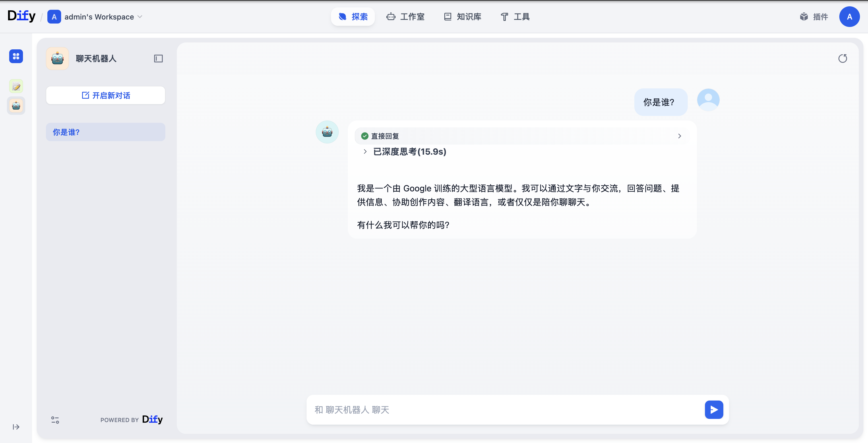This screenshot has width=868, height=443.
Task: Click the POWERED BY Dify link
Action: point(131,419)
